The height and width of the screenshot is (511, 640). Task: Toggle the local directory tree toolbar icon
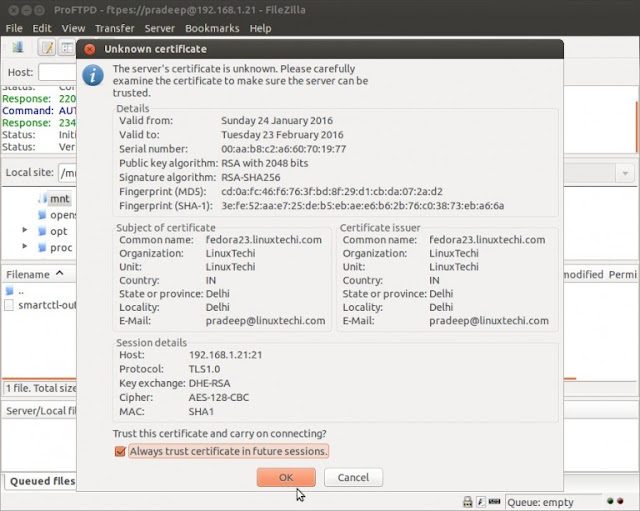pos(67,48)
